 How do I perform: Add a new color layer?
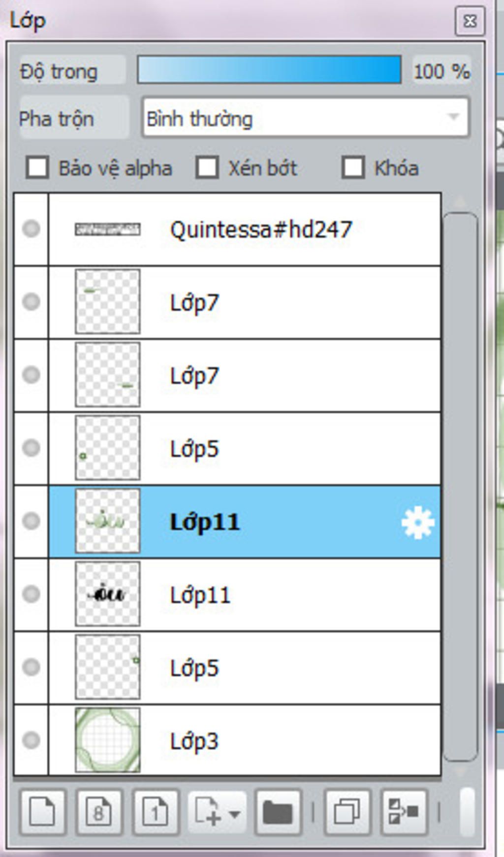click(x=42, y=812)
